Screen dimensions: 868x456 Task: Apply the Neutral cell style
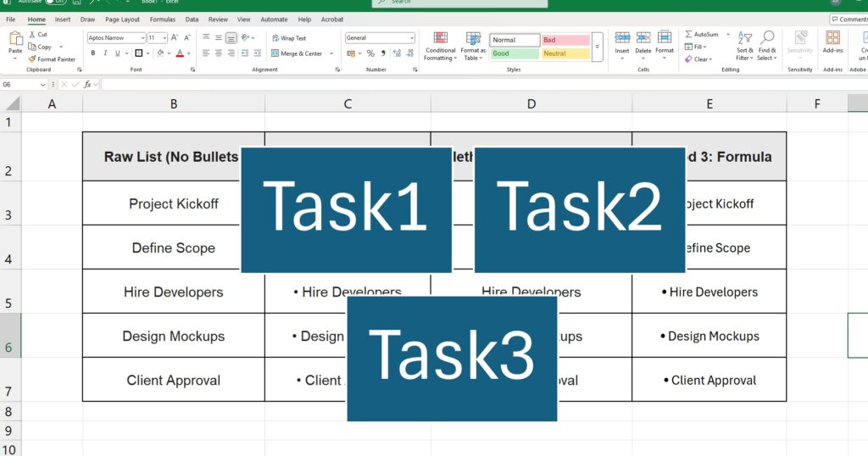[565, 53]
